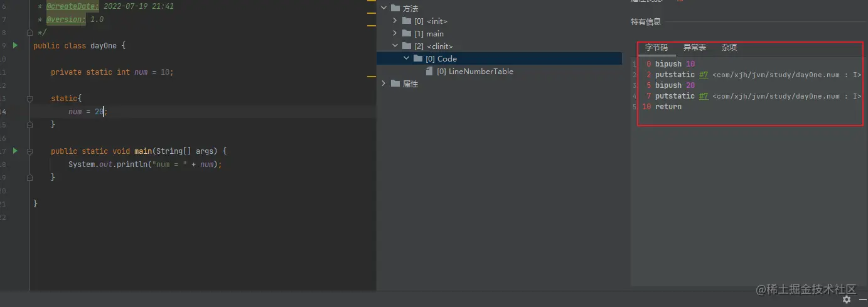Click the bipush 10 bytecode instruction

coord(675,64)
